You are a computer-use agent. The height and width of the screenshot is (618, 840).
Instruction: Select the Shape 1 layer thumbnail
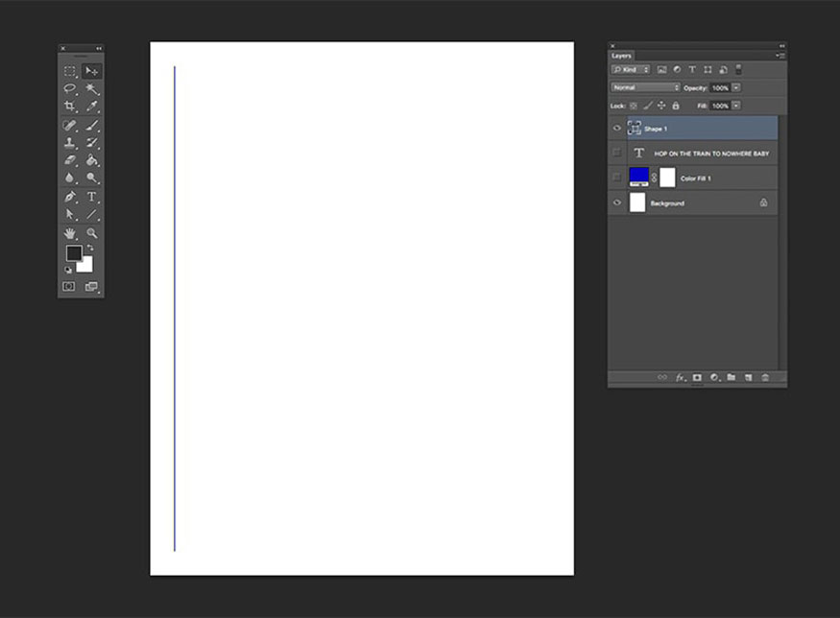[635, 128]
